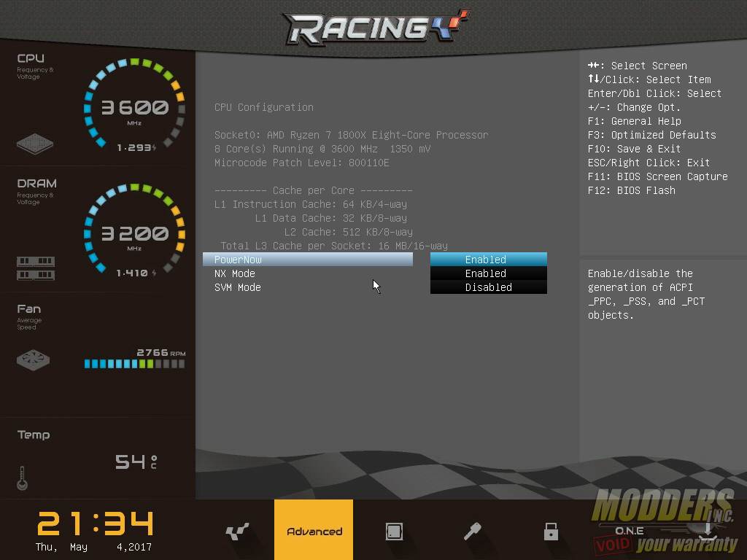This screenshot has height=560, width=747.
Task: Click the L1 Data Cache line
Action: pyautogui.click(x=331, y=218)
